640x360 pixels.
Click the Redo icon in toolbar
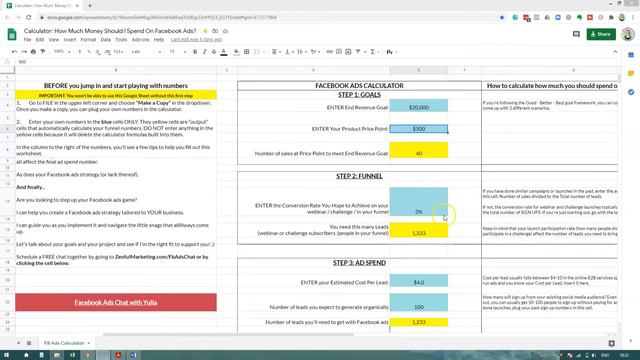point(24,52)
